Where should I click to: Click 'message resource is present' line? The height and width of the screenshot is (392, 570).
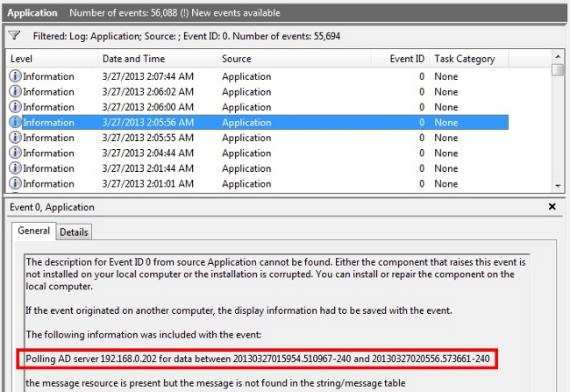click(215, 383)
